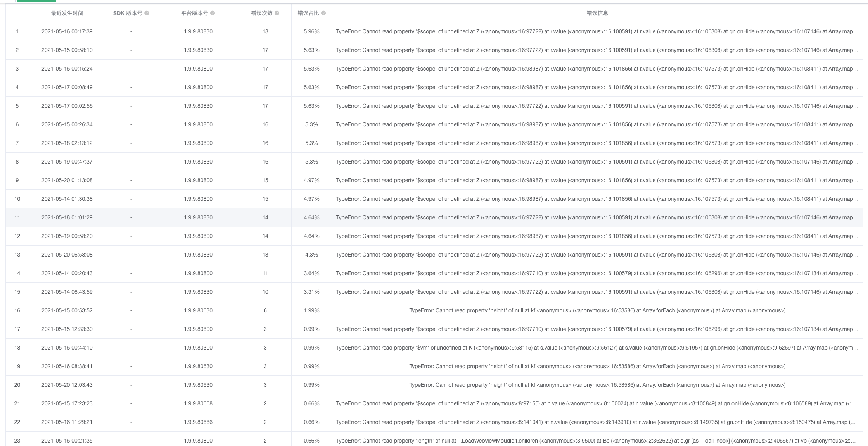
Task: Click the 错误次数 column header text
Action: coord(262,13)
